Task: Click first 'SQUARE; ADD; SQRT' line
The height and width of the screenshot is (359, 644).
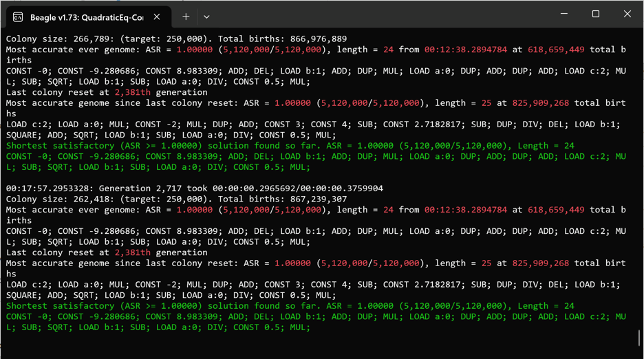Action: coord(171,135)
